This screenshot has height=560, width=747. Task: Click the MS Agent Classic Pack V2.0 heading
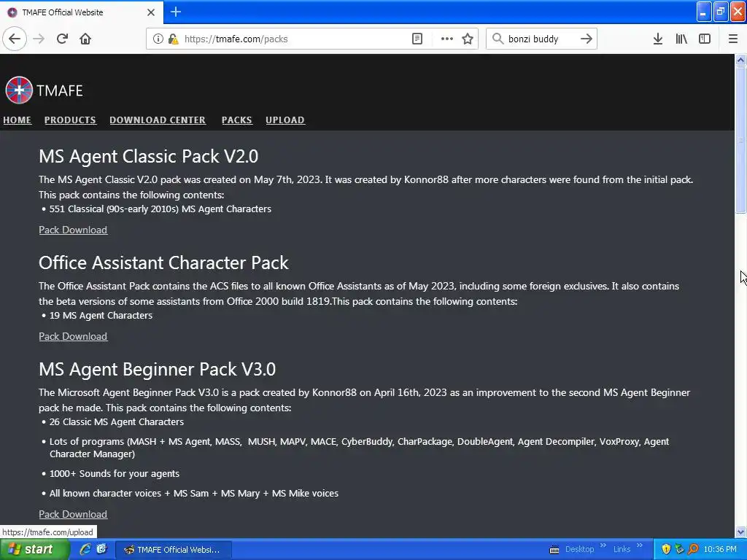(x=148, y=156)
